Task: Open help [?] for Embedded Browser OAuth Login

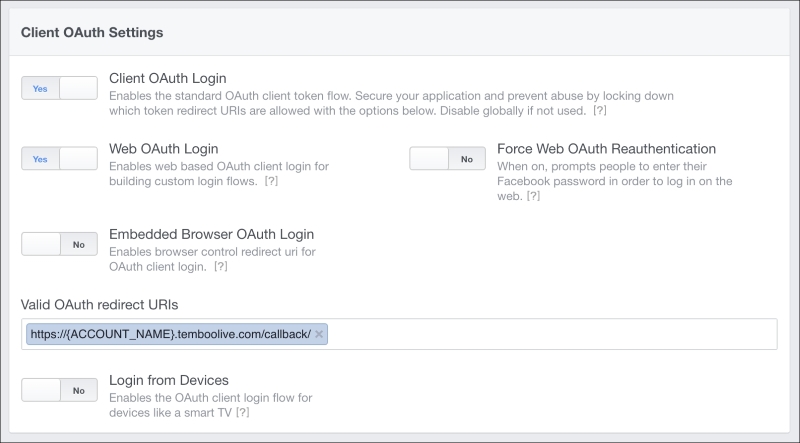Action: tap(220, 266)
